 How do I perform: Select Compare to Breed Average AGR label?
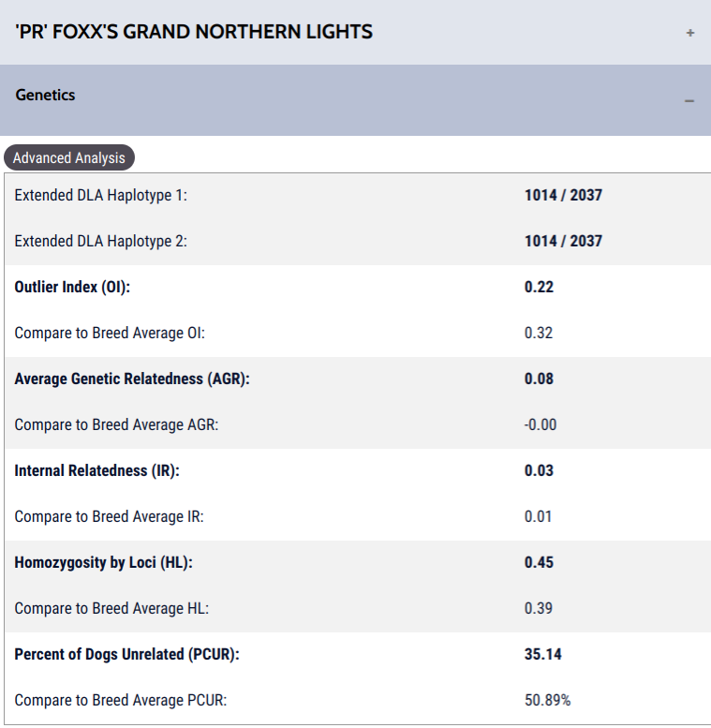pyautogui.click(x=116, y=424)
